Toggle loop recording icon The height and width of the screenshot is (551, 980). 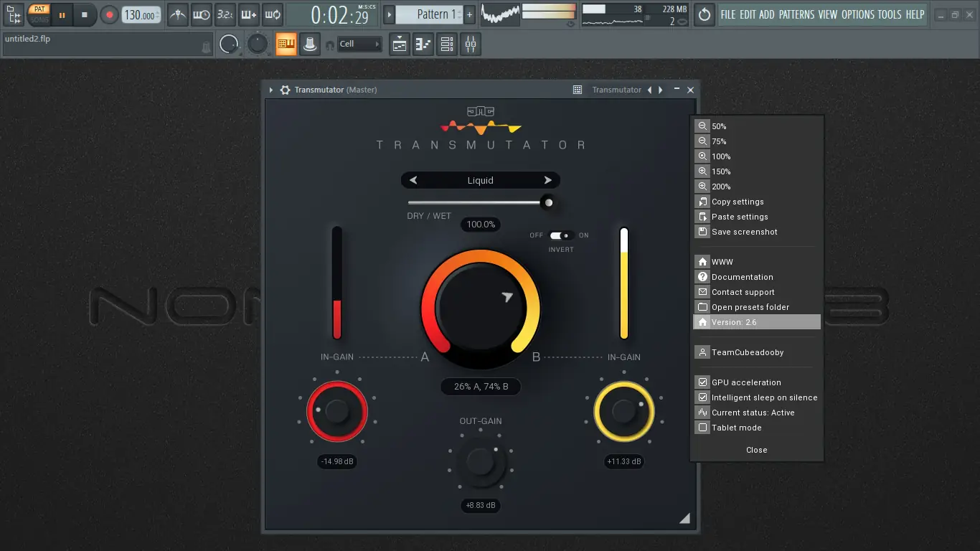coord(272,14)
